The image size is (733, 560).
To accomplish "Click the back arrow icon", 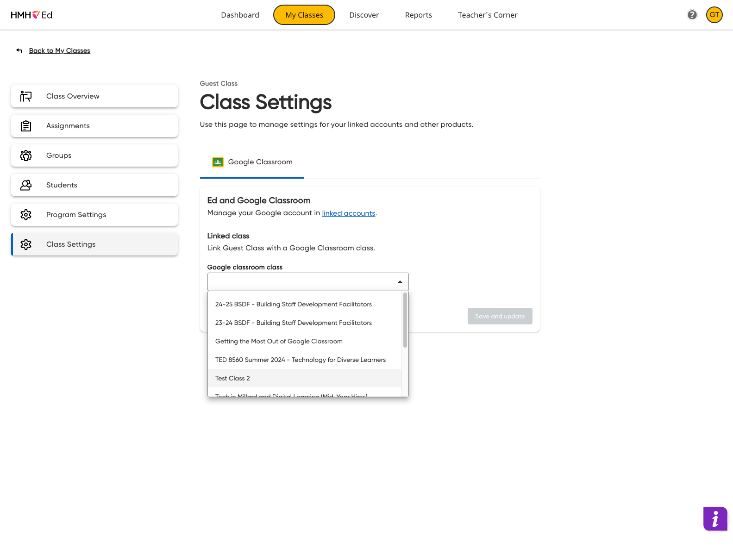I will click(19, 50).
